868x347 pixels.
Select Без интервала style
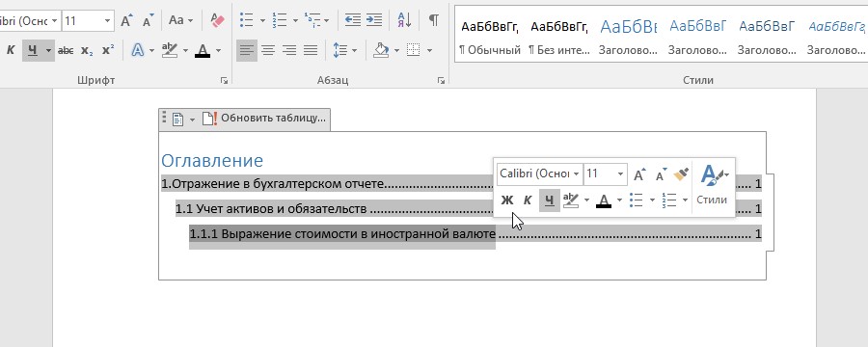point(559,37)
